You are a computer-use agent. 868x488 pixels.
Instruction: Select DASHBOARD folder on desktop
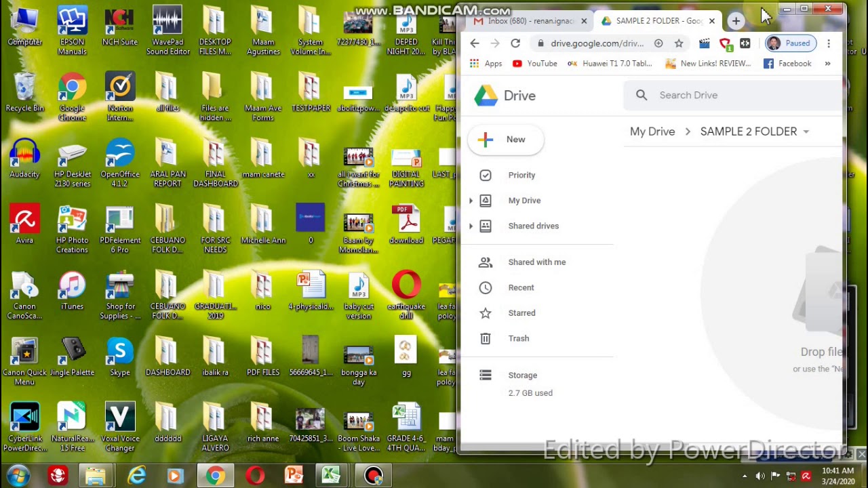pyautogui.click(x=167, y=357)
